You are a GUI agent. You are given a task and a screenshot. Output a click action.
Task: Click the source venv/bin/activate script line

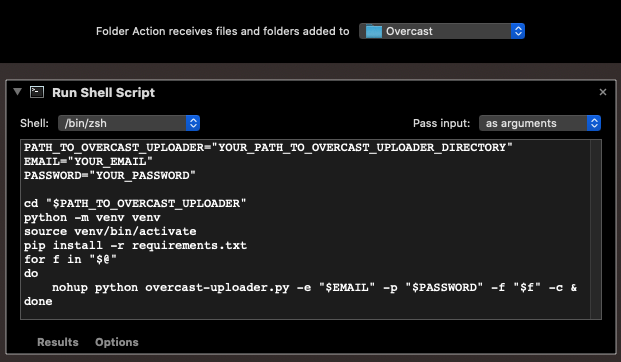(110, 231)
